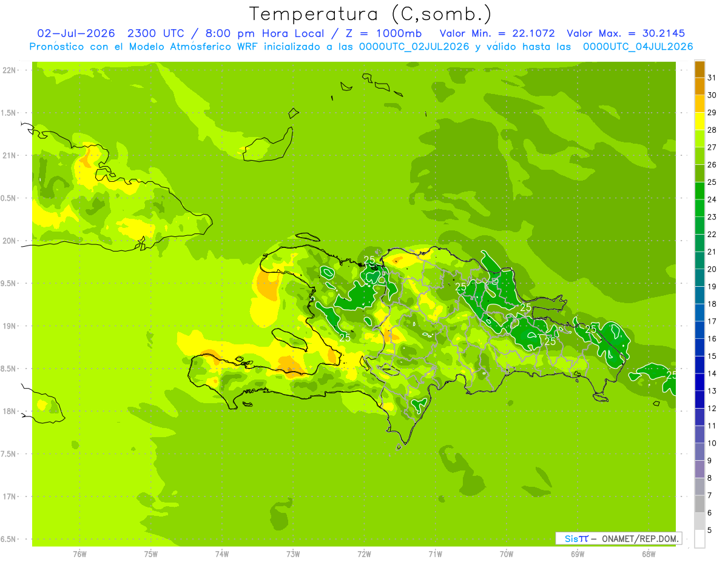Image resolution: width=728 pixels, height=562 pixels.
Task: Click the color bar segment between 30 and 31
Action: click(x=699, y=86)
